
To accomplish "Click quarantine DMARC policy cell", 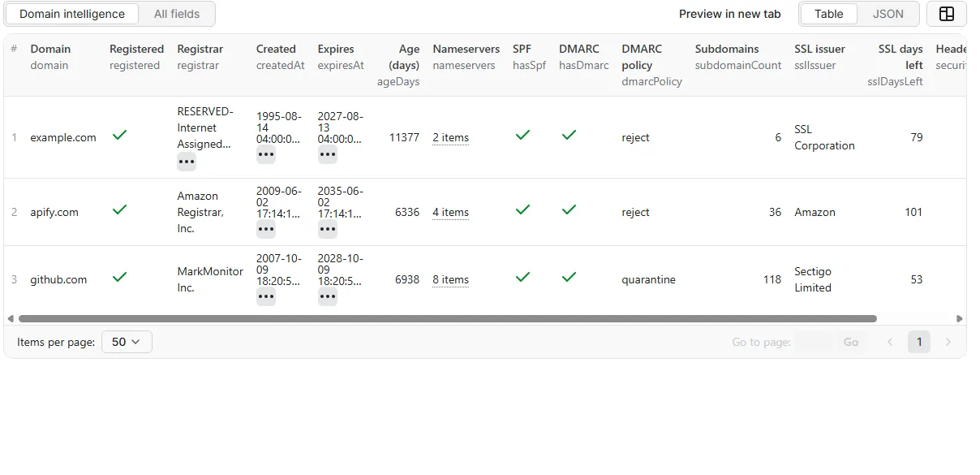I will (648, 279).
